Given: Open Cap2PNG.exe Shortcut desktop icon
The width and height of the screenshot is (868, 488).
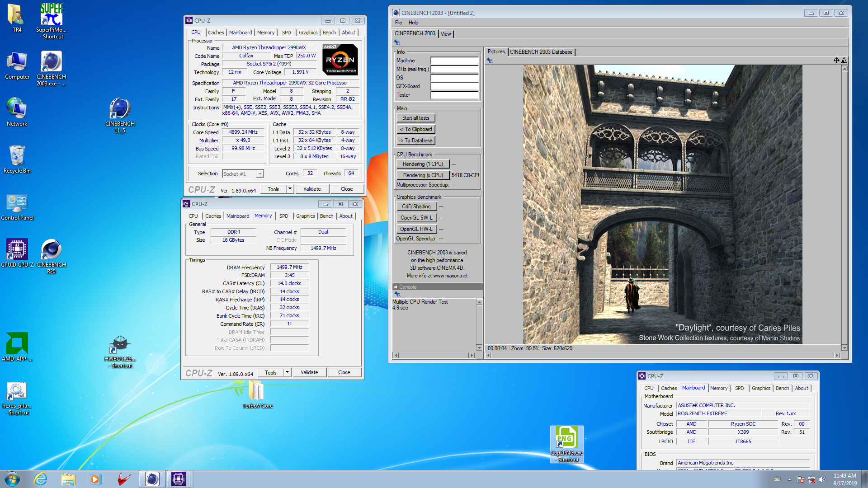Looking at the screenshot, I should click(x=566, y=444).
